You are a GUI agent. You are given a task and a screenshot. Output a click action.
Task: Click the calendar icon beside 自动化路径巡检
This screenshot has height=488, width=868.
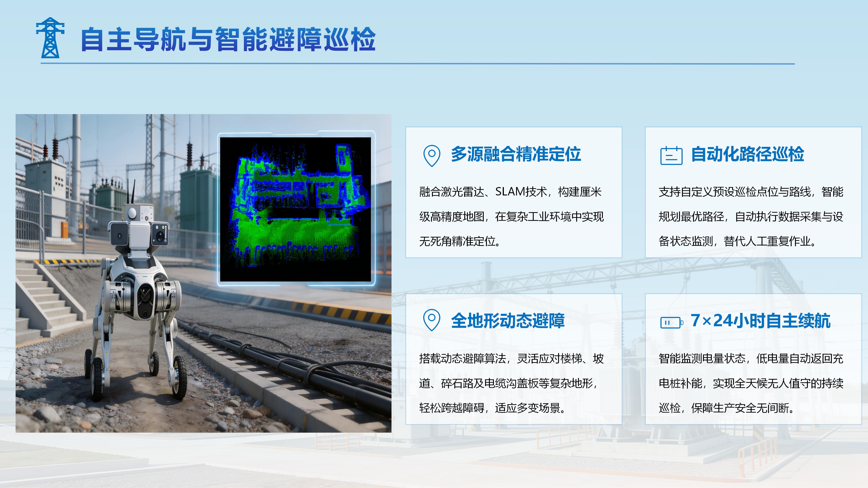click(x=671, y=156)
